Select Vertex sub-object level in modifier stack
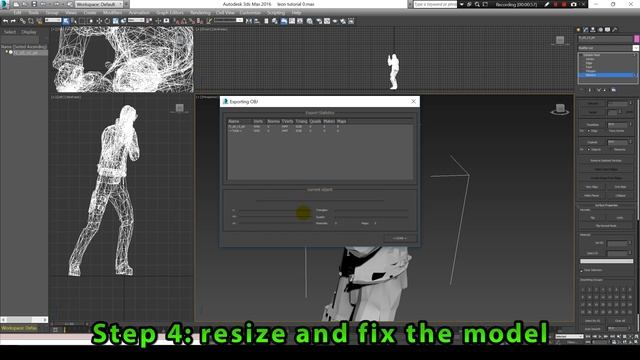 point(590,59)
